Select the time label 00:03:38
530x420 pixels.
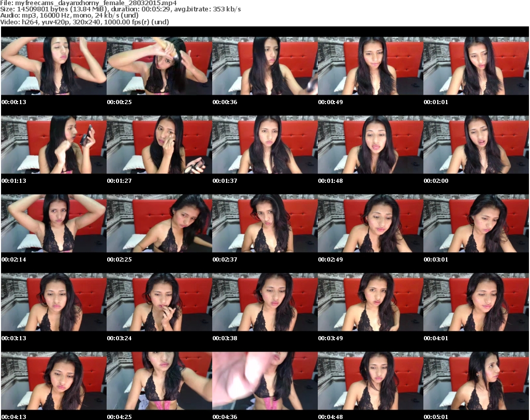coord(225,338)
